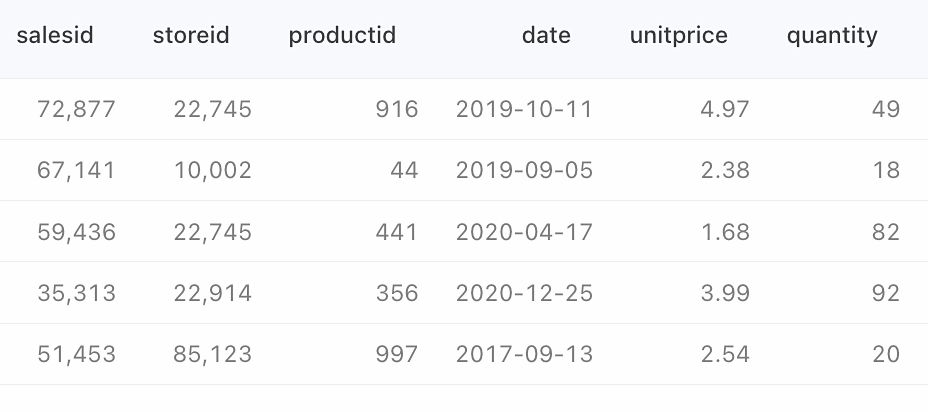928x412 pixels.
Task: Select unitprice cell 3.99
Action: [725, 293]
